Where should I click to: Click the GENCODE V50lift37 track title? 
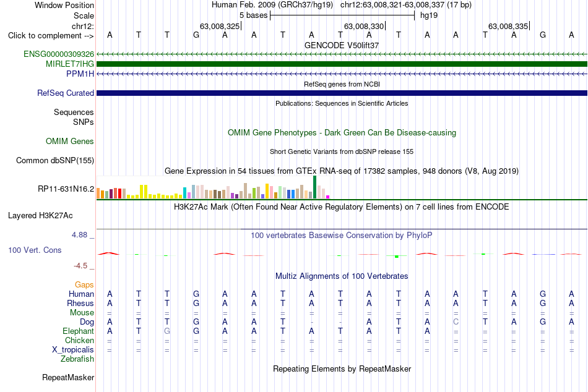[342, 45]
